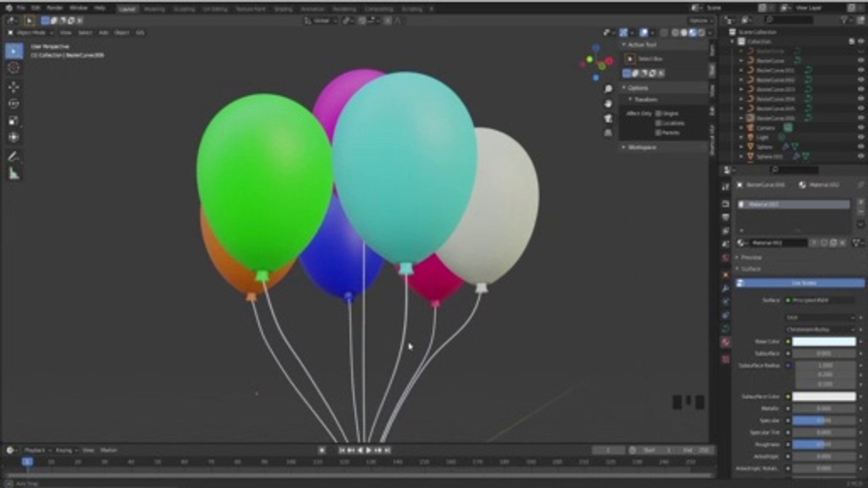Open the Texture properties tab icon
Image resolution: width=868 pixels, height=488 pixels.
click(x=725, y=359)
